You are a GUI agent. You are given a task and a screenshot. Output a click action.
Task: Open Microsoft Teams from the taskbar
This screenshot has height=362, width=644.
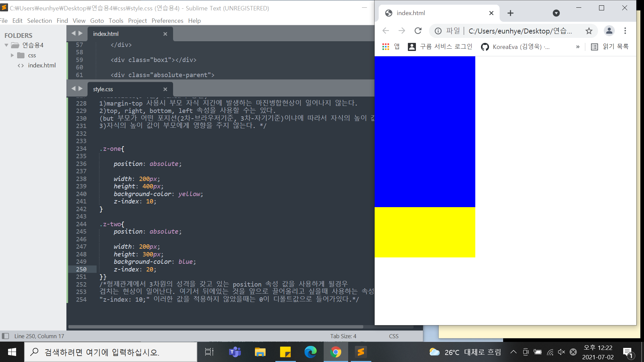[x=235, y=352]
